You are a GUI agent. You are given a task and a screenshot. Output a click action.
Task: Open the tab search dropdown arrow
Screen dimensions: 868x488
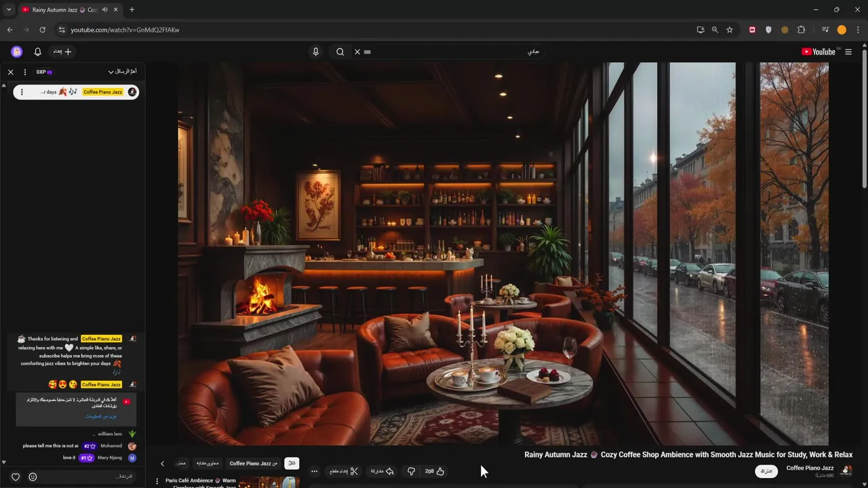tap(9, 9)
